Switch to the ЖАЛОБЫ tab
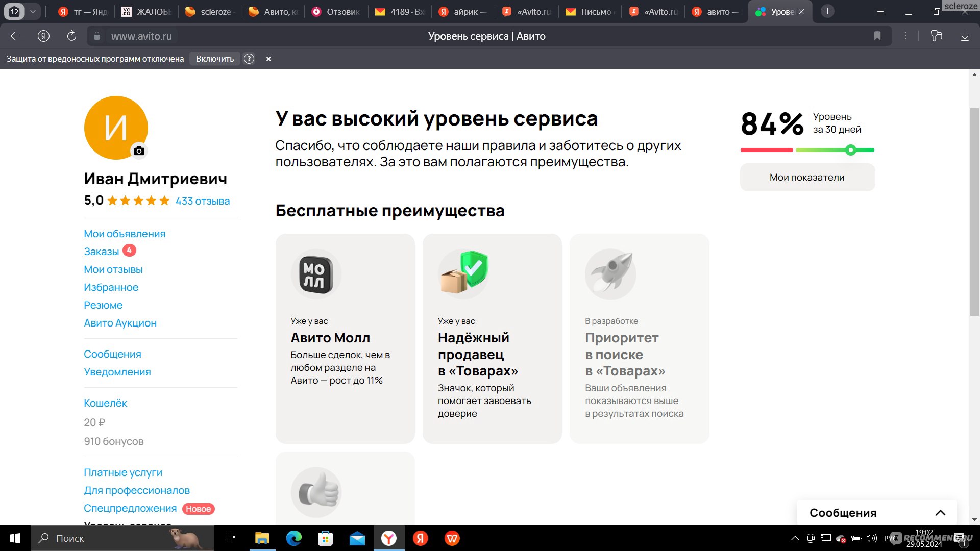 (x=146, y=12)
